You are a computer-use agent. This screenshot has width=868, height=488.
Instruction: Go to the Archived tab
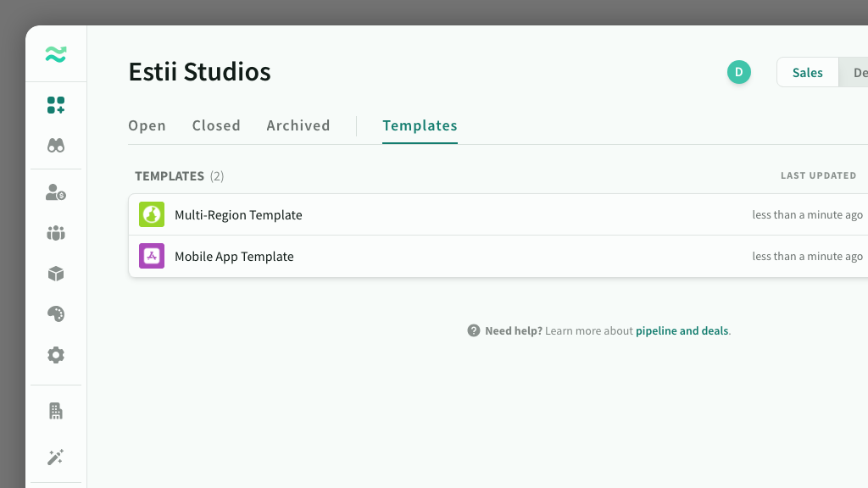[298, 125]
